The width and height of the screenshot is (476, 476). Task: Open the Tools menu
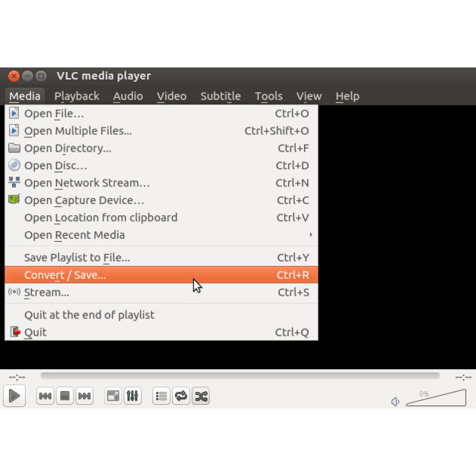268,96
